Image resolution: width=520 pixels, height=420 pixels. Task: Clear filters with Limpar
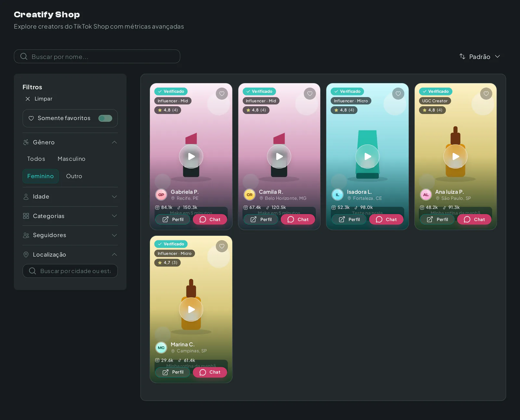pyautogui.click(x=39, y=99)
